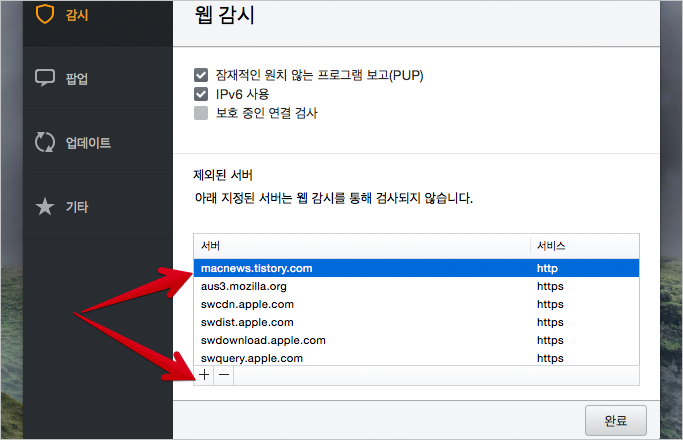The image size is (683, 440).
Task: Click the https cell of swdownload.apple.com
Action: click(550, 340)
